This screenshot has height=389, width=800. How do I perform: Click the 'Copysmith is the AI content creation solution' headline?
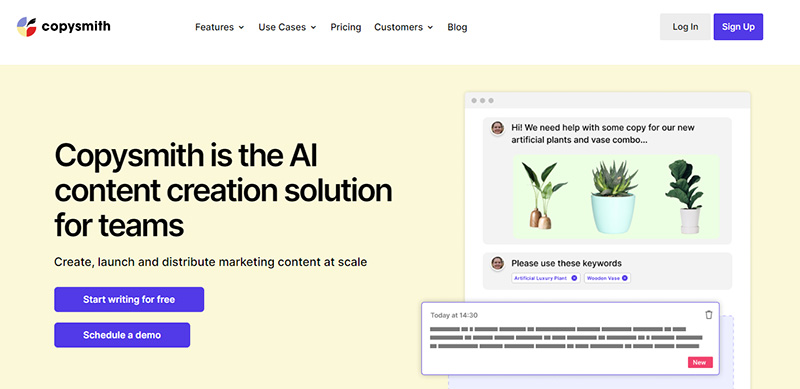click(x=223, y=190)
